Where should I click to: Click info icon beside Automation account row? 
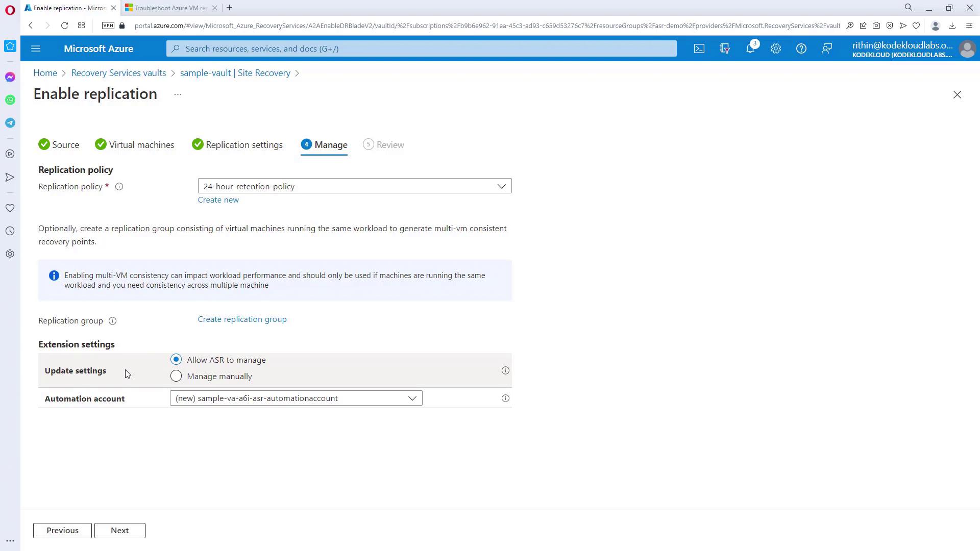coord(505,398)
